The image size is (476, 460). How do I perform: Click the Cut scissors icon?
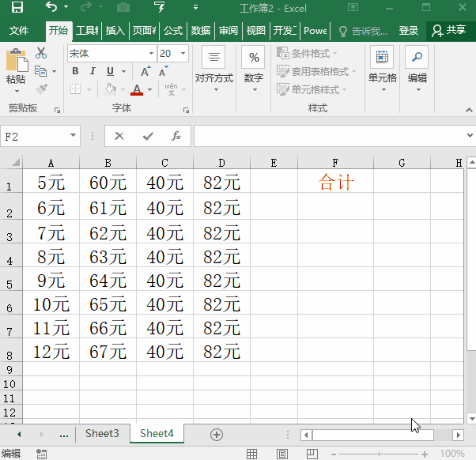41,53
